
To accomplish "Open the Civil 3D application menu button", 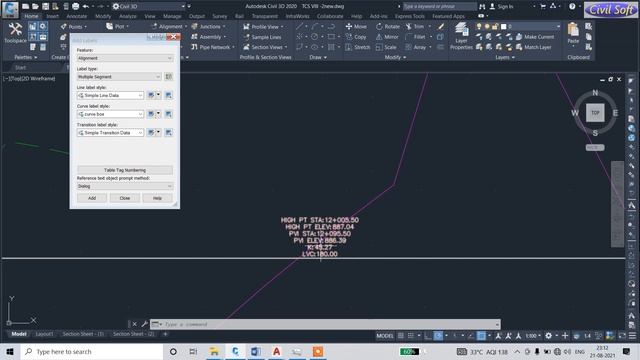I will pos(10,9).
